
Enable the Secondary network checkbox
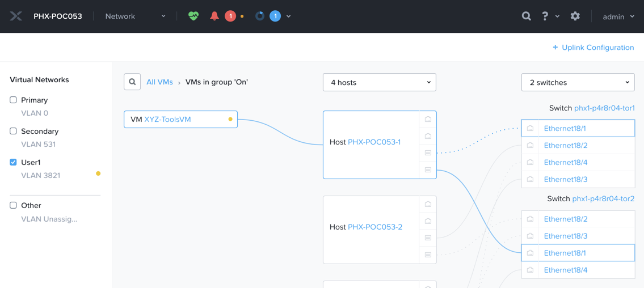point(13,132)
